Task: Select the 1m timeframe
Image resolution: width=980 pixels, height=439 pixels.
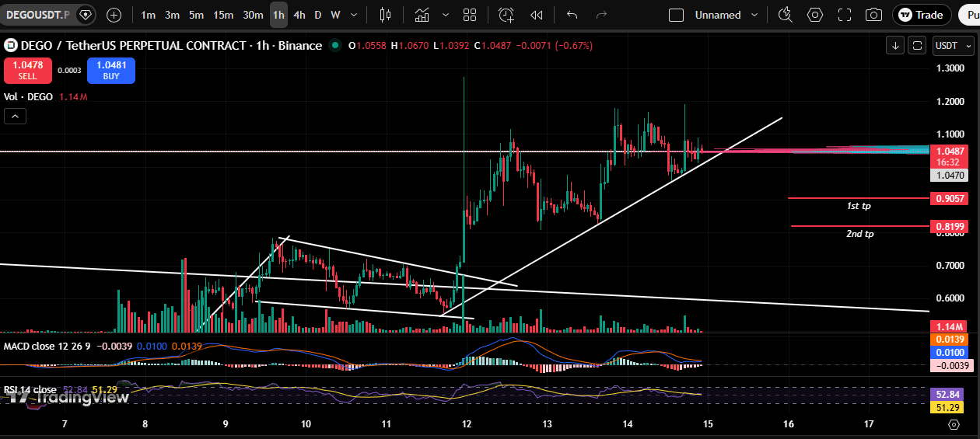Action: coord(148,15)
